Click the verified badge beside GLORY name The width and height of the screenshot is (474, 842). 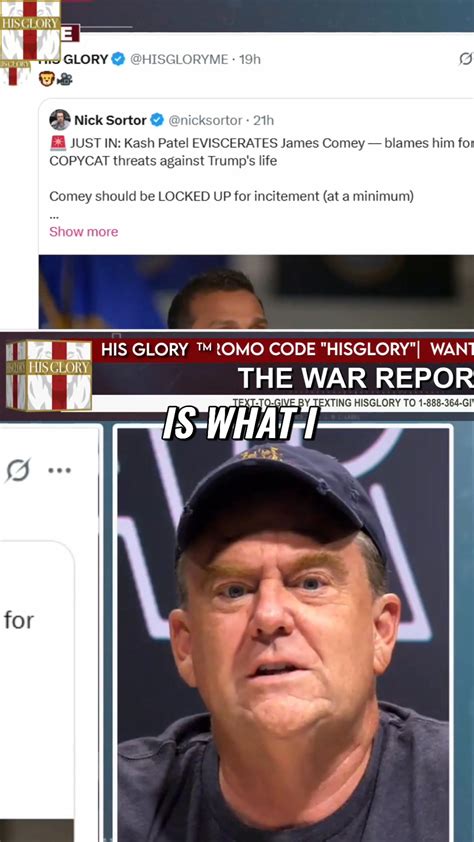click(118, 59)
